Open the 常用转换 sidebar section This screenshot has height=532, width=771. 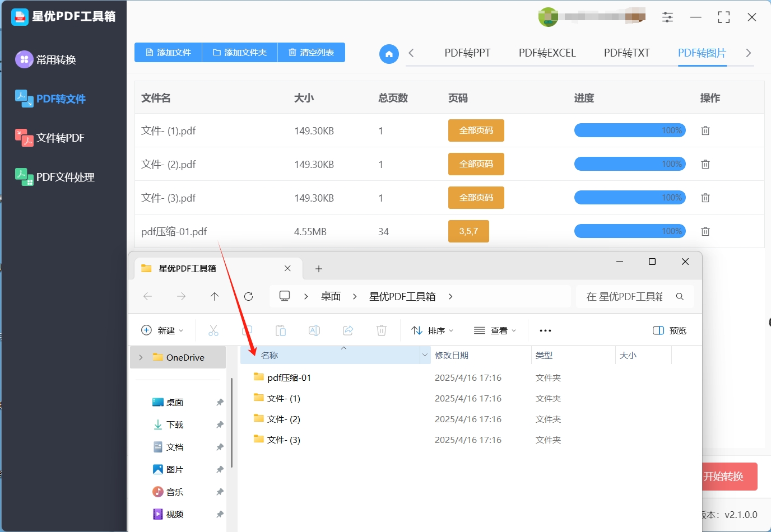46,59
